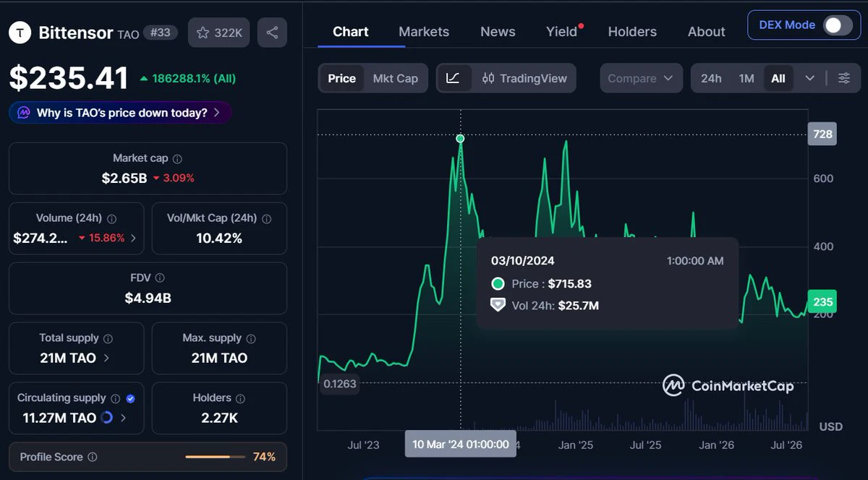The height and width of the screenshot is (480, 868).
Task: Open the share button beside watchlist count
Action: (x=272, y=33)
